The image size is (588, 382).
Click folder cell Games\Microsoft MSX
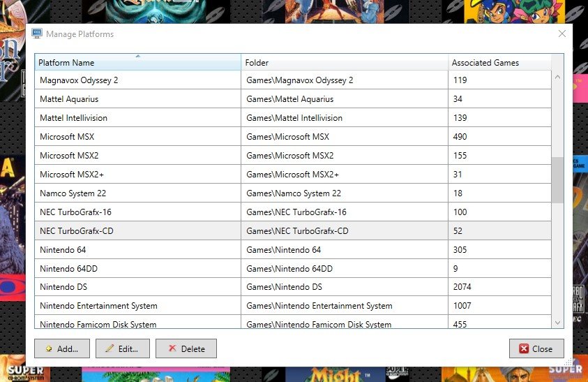[345, 136]
